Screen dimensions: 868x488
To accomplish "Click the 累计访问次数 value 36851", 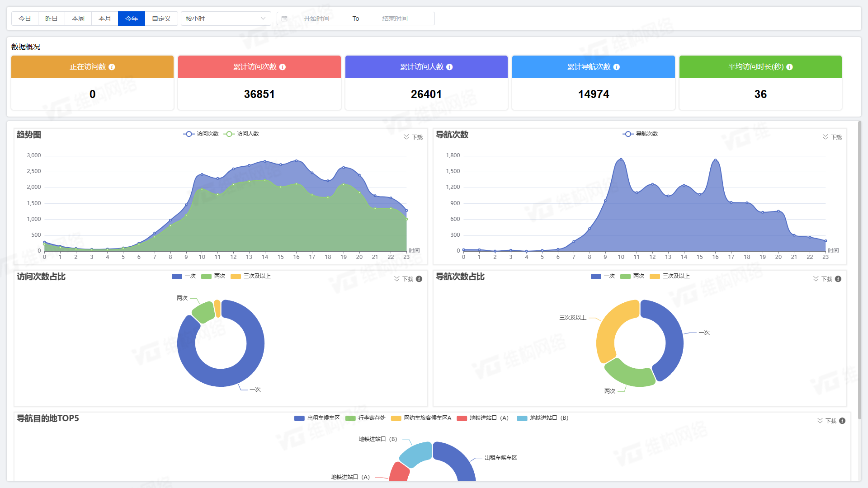I will point(259,94).
